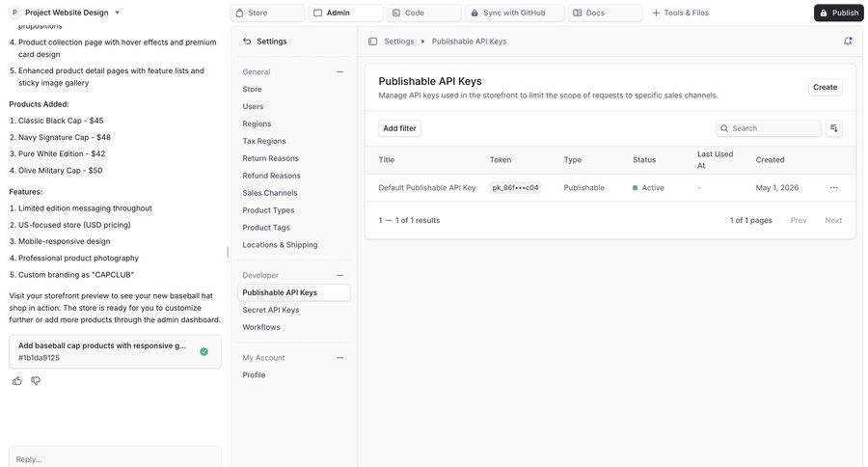868x467 pixels.
Task: Click commit hash #1b1da9125
Action: pos(39,357)
